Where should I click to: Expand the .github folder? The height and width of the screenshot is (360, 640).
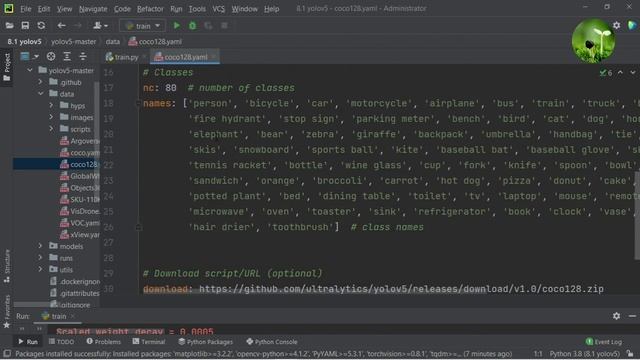point(40,82)
